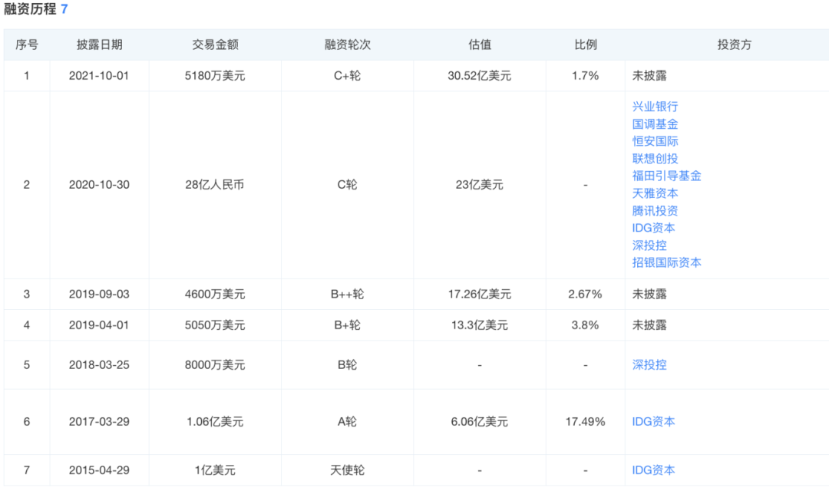Click the 序号 column header
829x504 pixels.
26,44
